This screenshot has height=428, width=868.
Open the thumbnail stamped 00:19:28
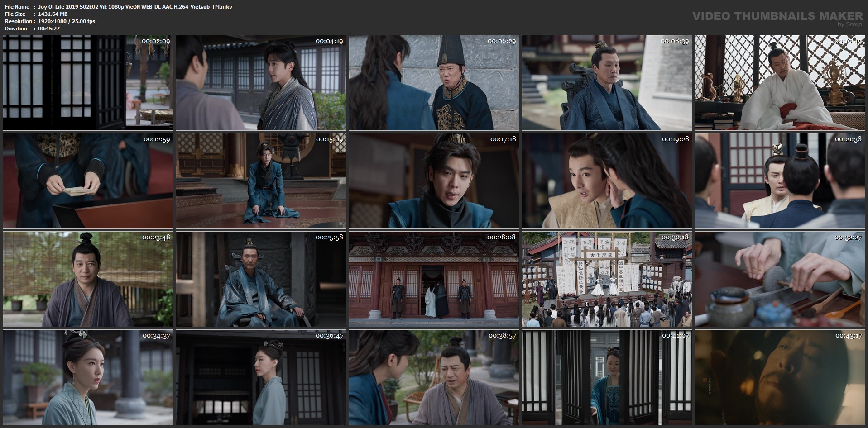607,181
